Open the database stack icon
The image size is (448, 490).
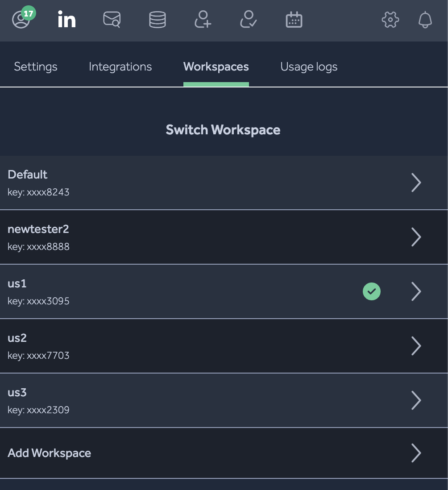click(157, 20)
